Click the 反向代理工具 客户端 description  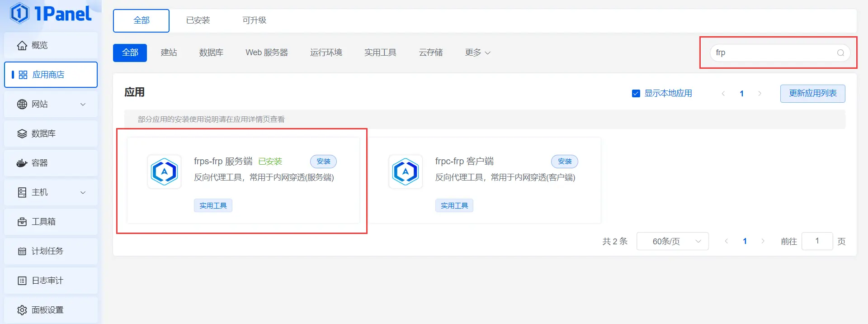coord(505,177)
